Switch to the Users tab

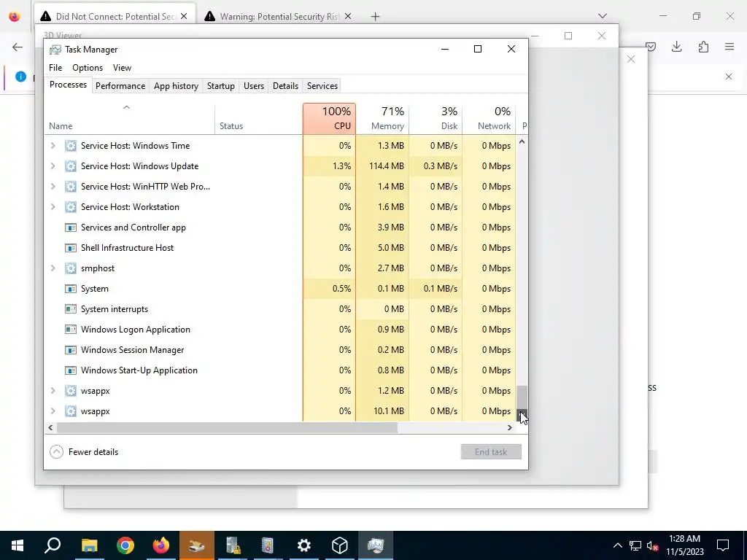pyautogui.click(x=253, y=86)
